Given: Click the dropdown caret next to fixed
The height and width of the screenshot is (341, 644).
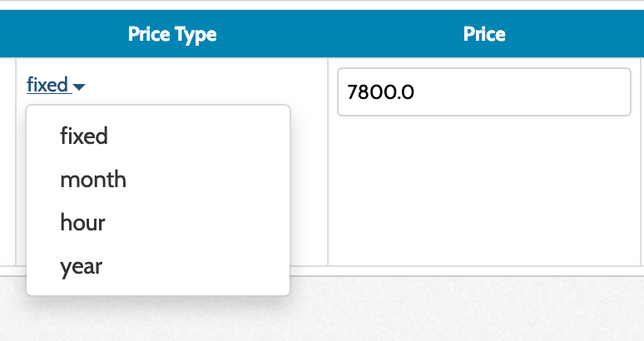Looking at the screenshot, I should [x=80, y=86].
